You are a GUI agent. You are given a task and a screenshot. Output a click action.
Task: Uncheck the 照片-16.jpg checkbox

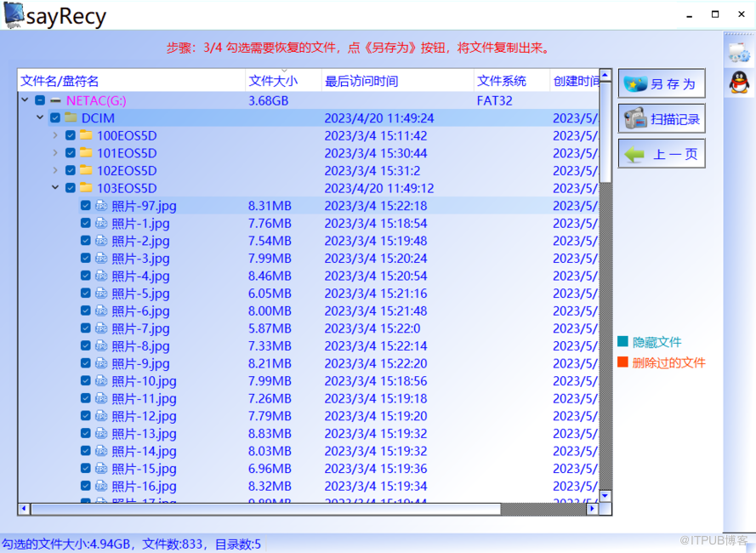[86, 486]
